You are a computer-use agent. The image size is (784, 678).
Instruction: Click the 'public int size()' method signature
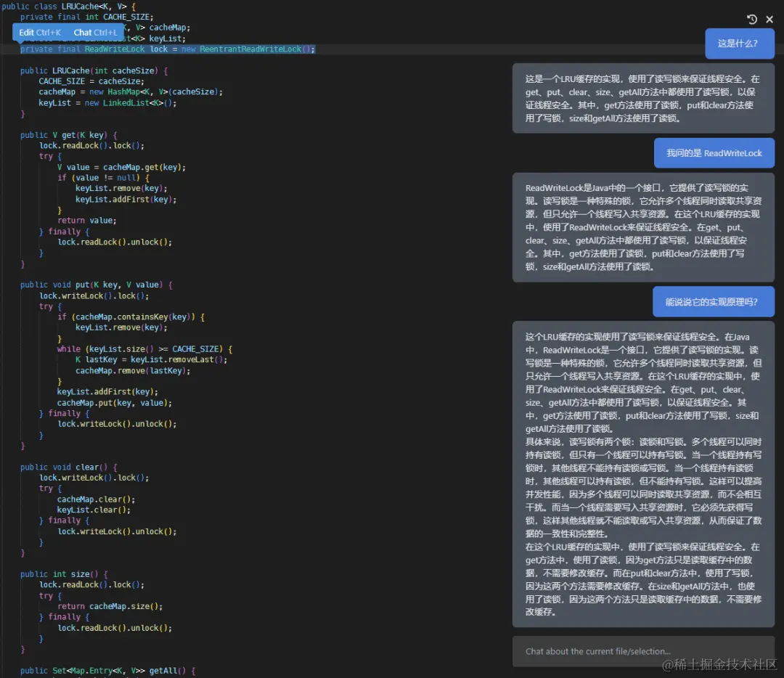pyautogui.click(x=64, y=574)
